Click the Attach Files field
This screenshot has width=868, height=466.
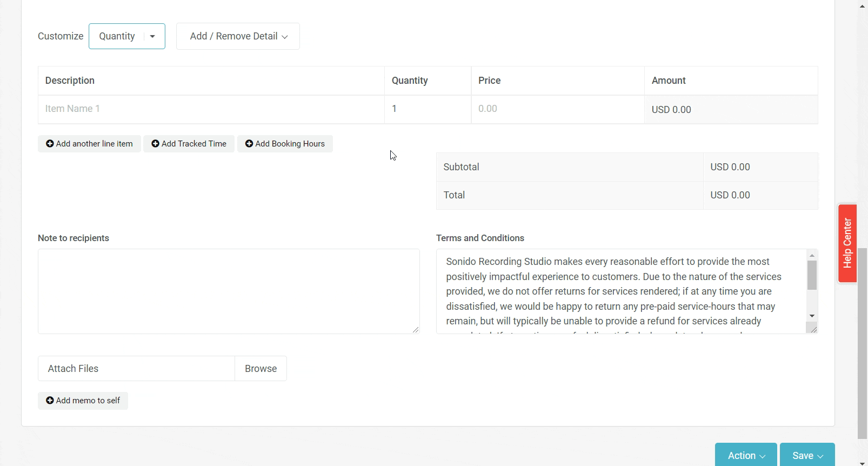point(136,369)
